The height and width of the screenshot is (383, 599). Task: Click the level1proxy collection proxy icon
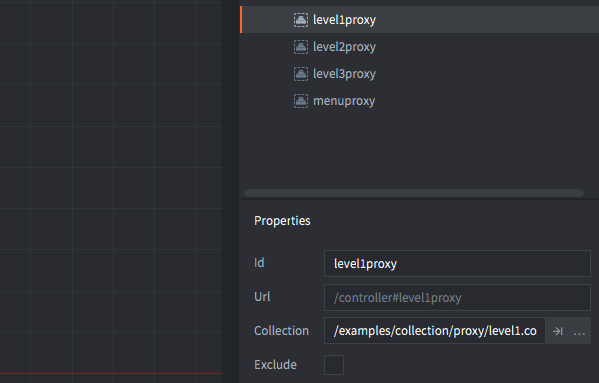coord(301,20)
